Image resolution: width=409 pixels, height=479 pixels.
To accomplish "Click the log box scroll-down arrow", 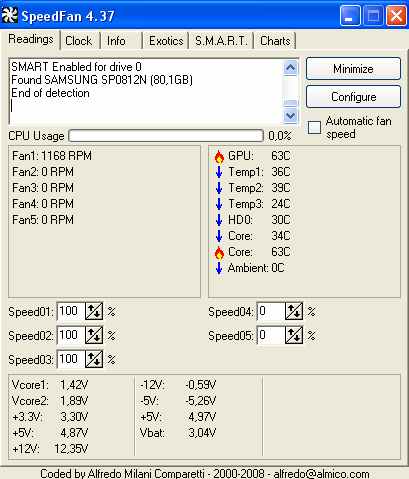I will [x=290, y=116].
